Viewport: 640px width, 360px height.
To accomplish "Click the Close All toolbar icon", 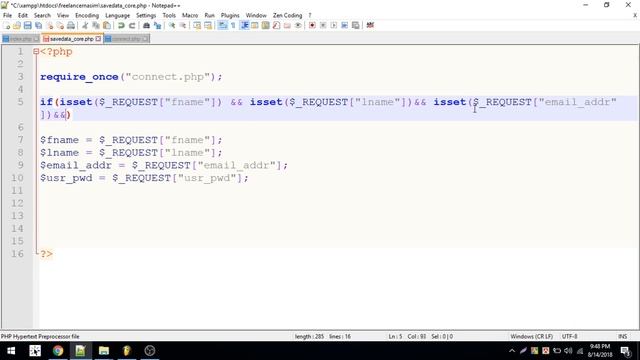I will click(60, 25).
